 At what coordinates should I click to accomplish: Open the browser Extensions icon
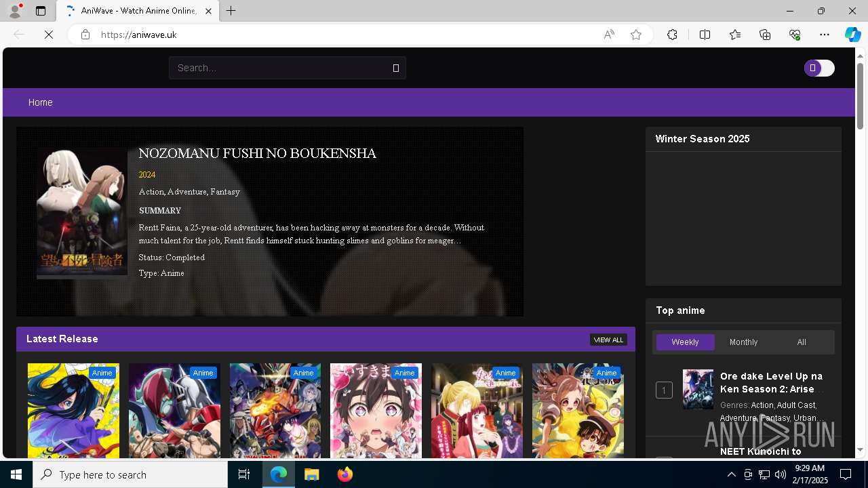672,35
